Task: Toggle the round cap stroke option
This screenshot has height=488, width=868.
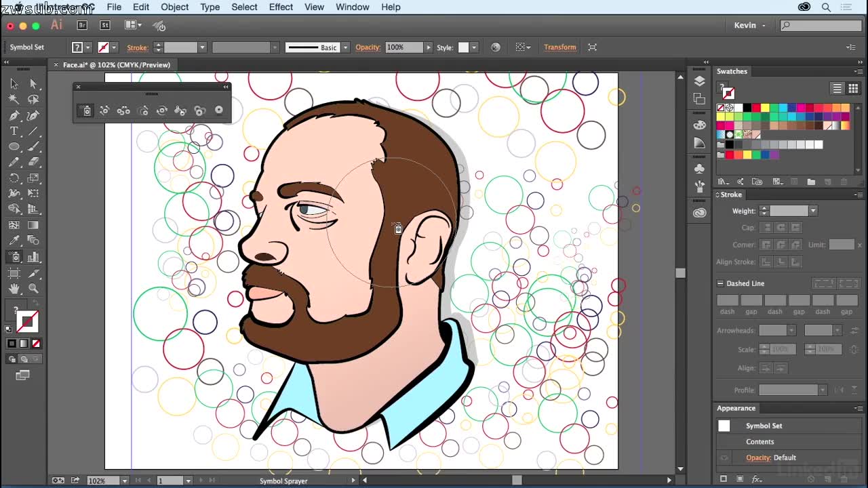Action: pyautogui.click(x=781, y=228)
